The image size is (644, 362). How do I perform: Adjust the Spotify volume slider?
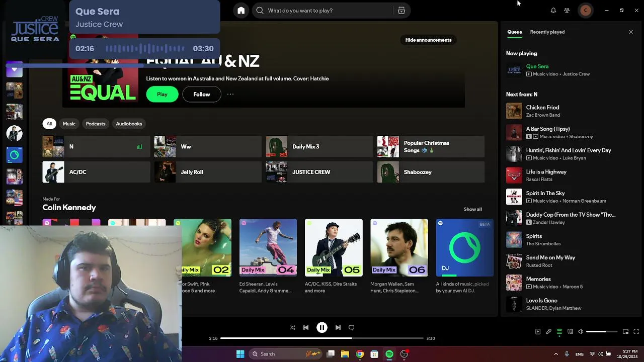(602, 332)
